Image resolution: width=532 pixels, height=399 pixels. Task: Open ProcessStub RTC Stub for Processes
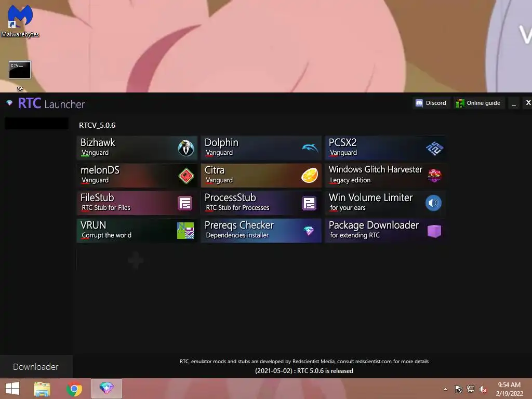261,203
